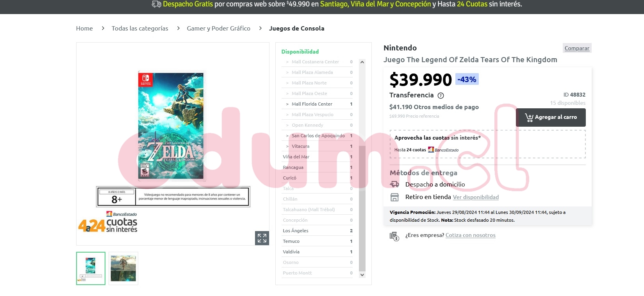Click the BancoEstado logo next to Hasta 24 cuotas
Image resolution: width=644 pixels, height=296 pixels.
click(x=443, y=150)
